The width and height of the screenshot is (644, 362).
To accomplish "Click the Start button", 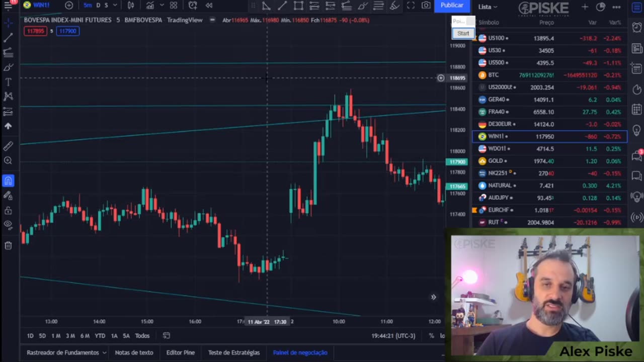I will click(x=463, y=33).
